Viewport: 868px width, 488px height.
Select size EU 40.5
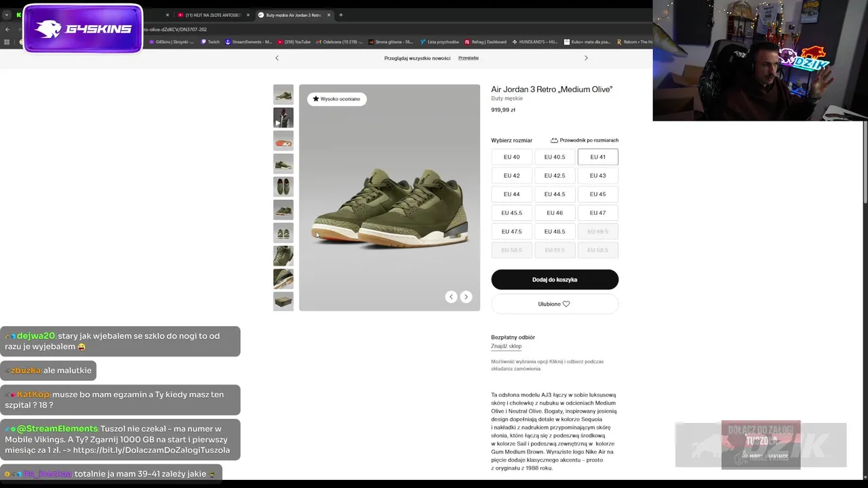point(555,157)
